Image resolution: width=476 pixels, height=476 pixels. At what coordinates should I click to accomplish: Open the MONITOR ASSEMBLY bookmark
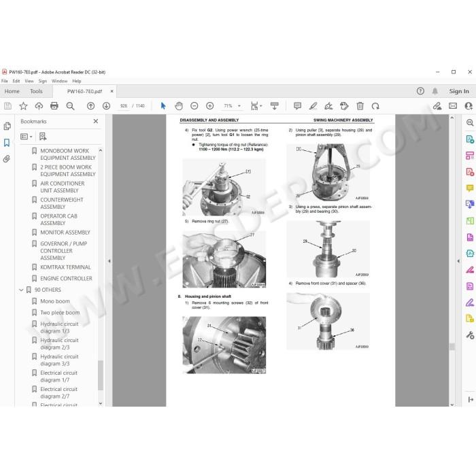pyautogui.click(x=65, y=233)
